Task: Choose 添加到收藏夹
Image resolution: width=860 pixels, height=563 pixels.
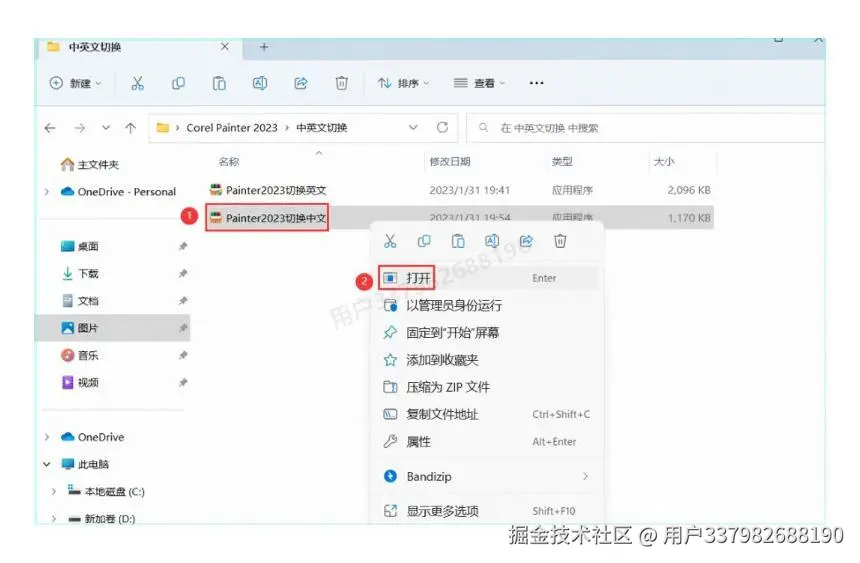Action: [487, 360]
